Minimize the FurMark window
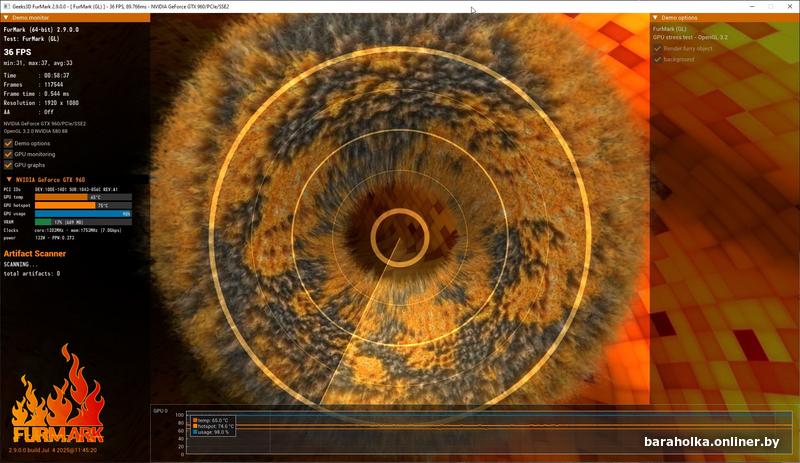 tap(752, 6)
